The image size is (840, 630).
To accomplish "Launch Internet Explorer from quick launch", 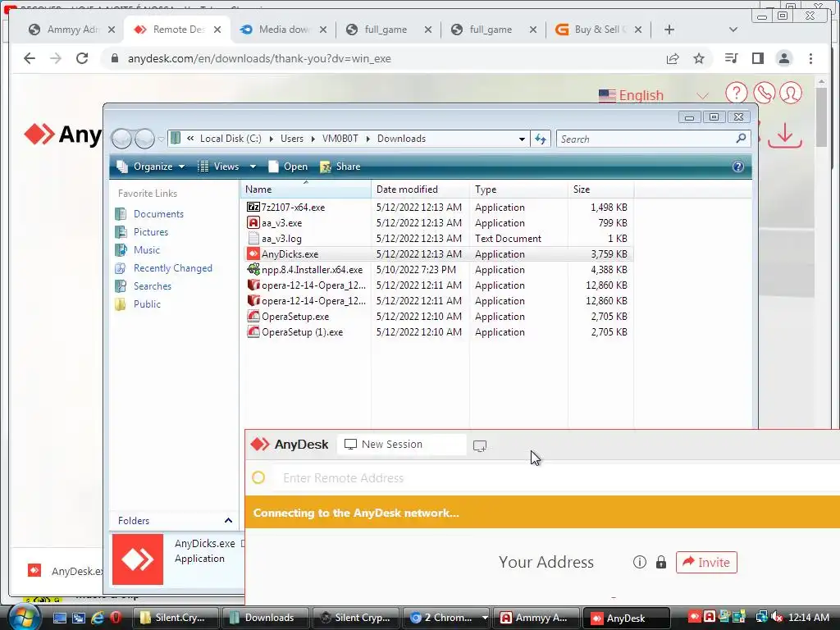I will 98,618.
